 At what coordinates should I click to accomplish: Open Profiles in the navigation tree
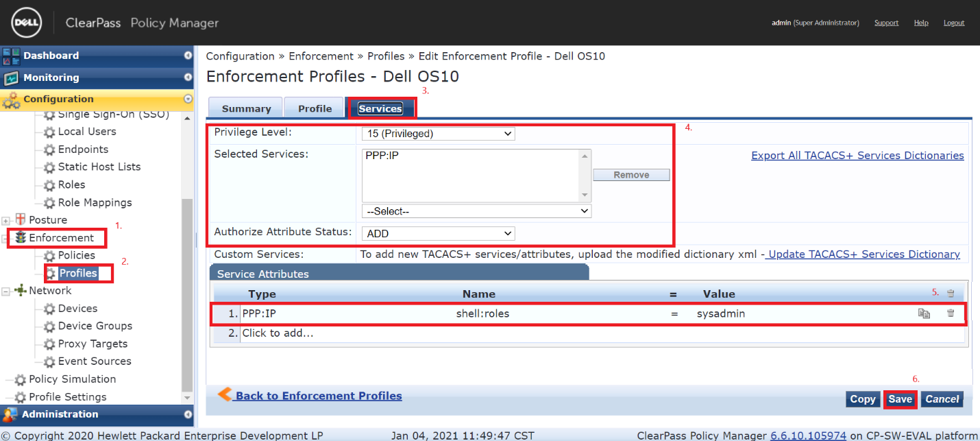click(x=77, y=273)
